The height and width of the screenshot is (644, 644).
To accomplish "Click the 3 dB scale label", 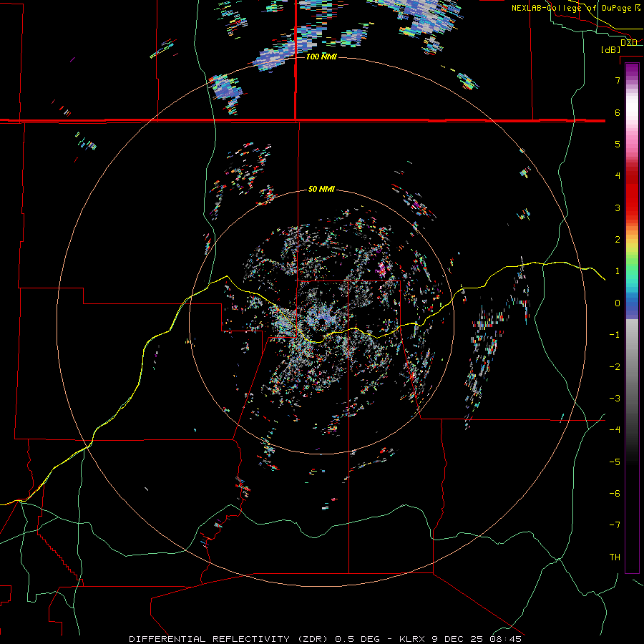I will coord(618,208).
